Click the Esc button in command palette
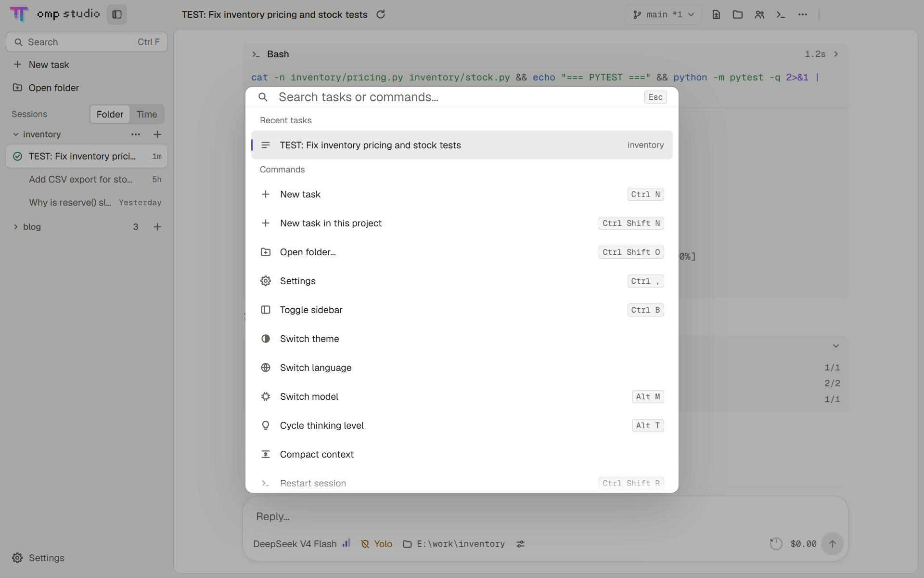The image size is (924, 578). coord(655,97)
